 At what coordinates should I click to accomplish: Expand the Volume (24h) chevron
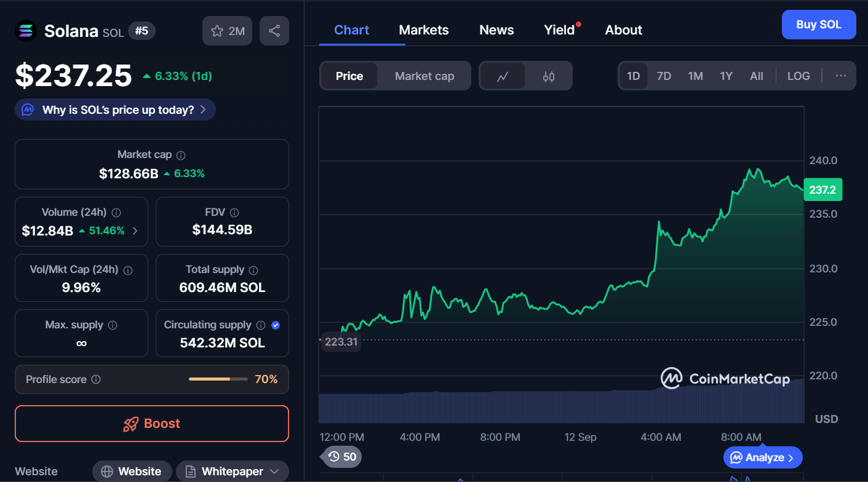[135, 231]
